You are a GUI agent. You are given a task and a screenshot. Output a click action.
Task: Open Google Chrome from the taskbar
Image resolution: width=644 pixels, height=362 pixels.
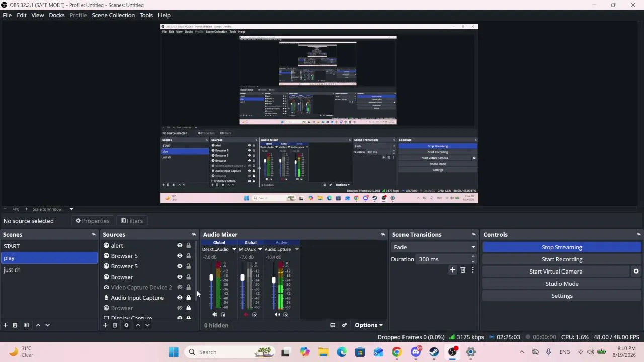(397, 352)
